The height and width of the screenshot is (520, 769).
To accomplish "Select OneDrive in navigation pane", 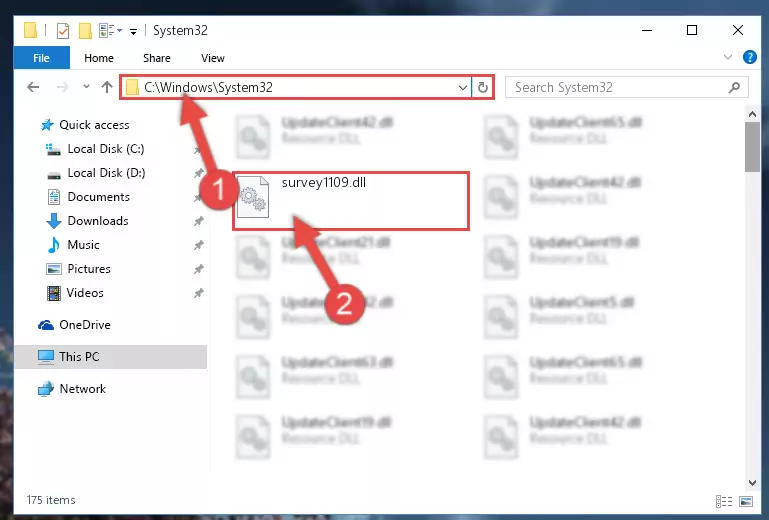I will point(85,325).
